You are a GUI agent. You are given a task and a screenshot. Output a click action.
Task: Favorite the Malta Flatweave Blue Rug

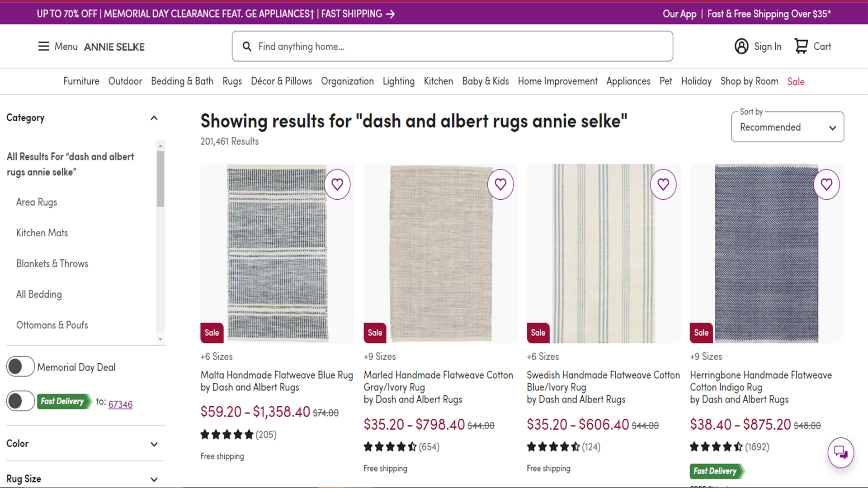(x=337, y=184)
